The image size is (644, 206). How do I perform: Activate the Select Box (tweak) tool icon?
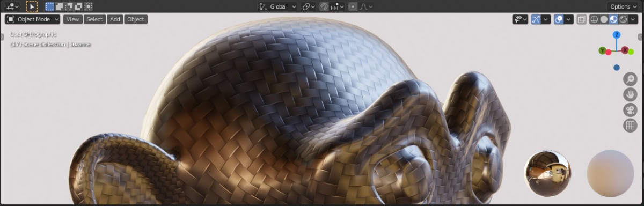coord(32,6)
